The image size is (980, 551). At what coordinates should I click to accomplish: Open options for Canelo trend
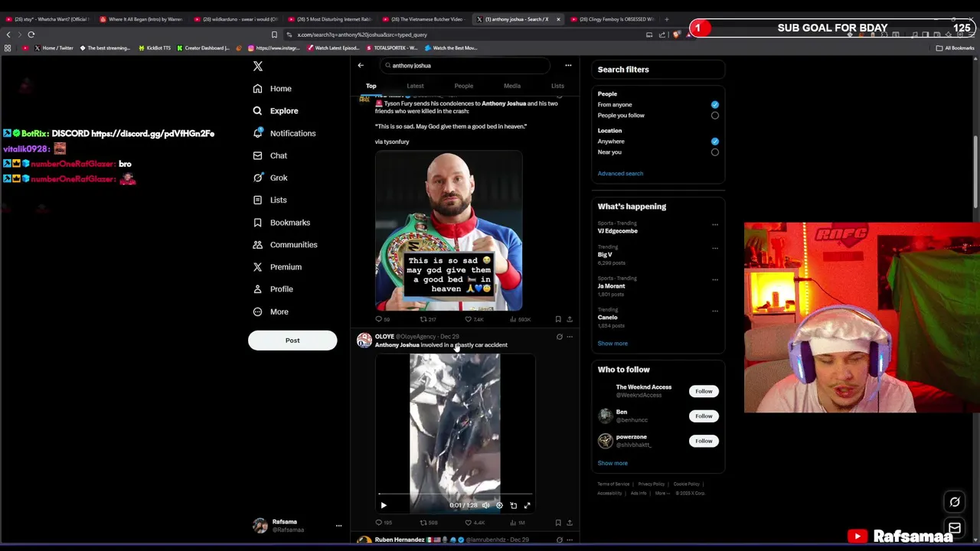pyautogui.click(x=715, y=311)
